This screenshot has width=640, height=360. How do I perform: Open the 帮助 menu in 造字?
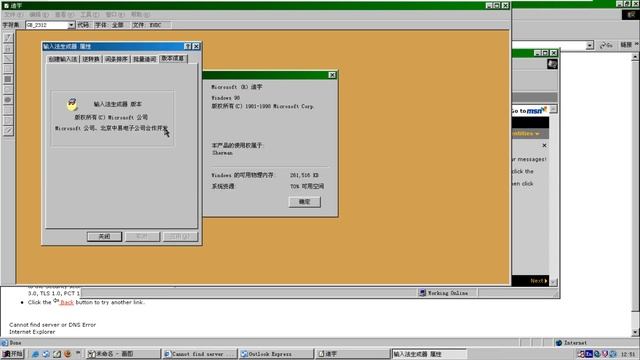[140, 15]
